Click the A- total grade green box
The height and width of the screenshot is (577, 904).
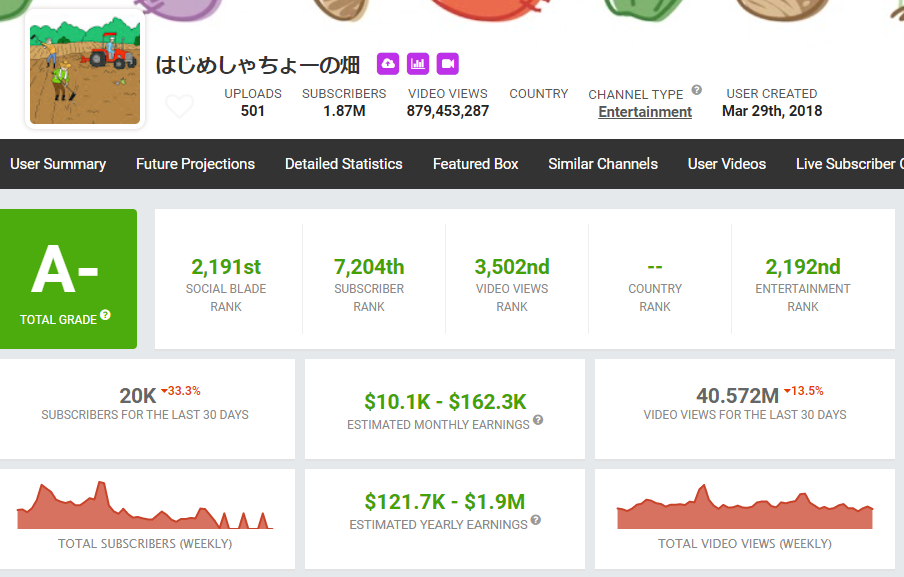point(68,278)
